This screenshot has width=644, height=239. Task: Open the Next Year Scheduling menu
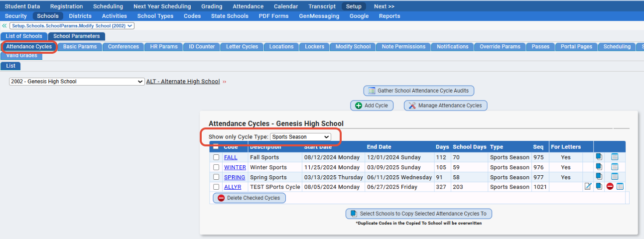(x=162, y=6)
